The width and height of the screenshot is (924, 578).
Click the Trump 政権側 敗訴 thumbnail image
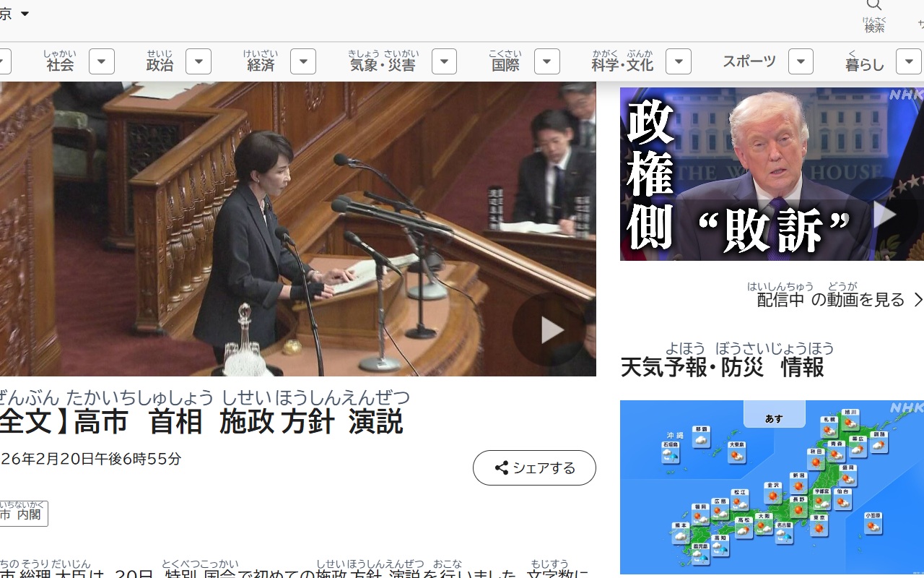772,174
